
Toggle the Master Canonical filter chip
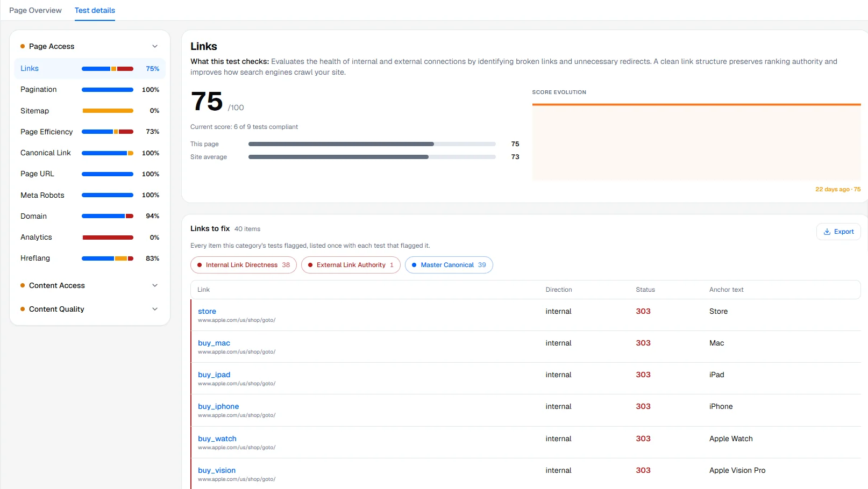click(x=449, y=265)
